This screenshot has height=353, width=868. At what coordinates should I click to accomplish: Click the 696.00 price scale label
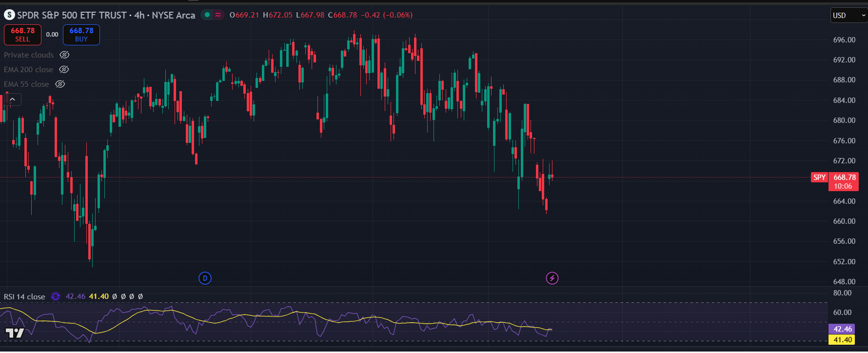pos(844,40)
